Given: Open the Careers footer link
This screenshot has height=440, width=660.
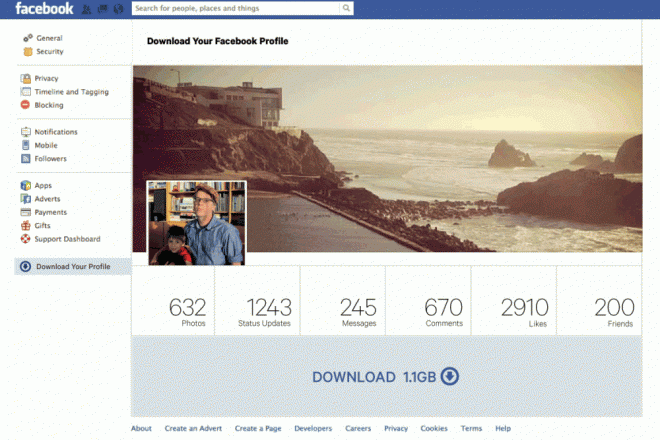Looking at the screenshot, I should point(358,428).
